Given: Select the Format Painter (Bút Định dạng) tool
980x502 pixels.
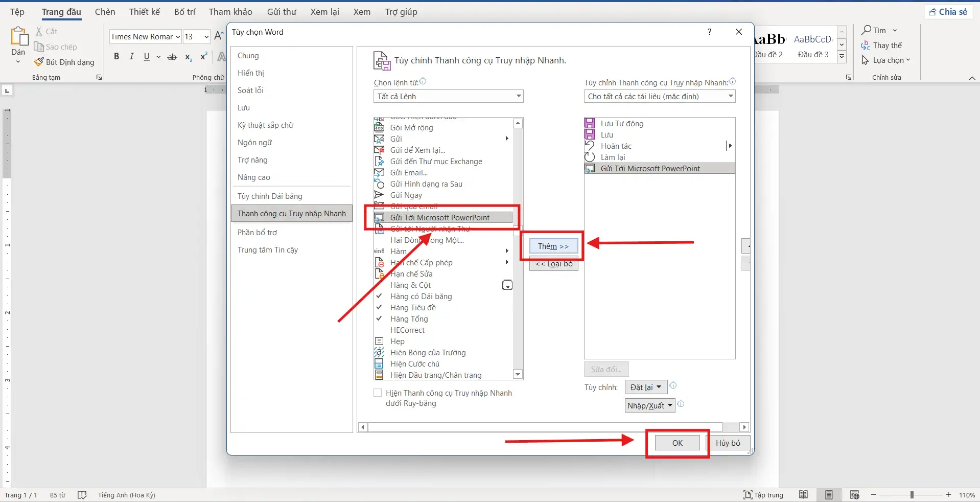Looking at the screenshot, I should click(x=64, y=62).
